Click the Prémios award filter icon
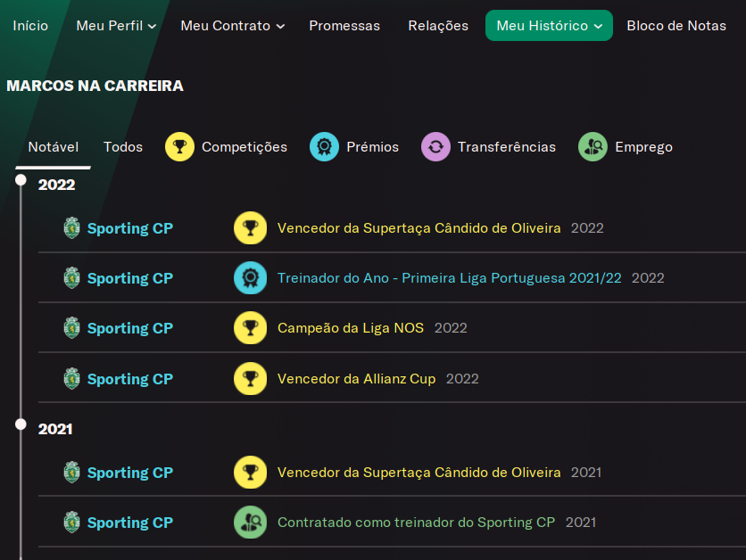 (x=324, y=147)
